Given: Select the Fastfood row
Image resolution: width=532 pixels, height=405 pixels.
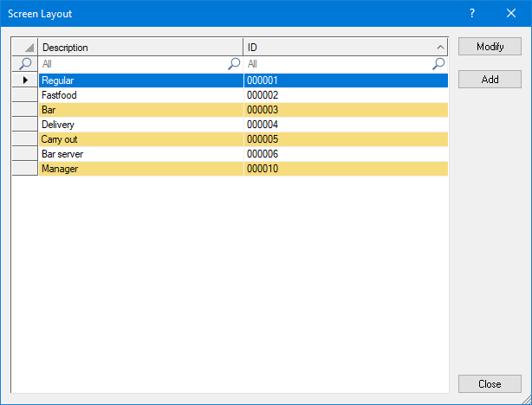Looking at the screenshot, I should click(140, 95).
